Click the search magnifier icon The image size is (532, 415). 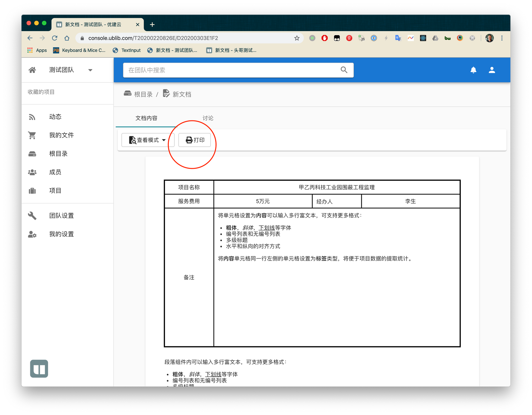344,70
